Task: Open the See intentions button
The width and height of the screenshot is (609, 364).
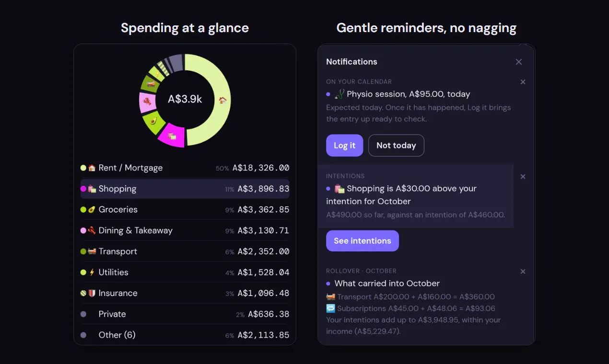Action: pyautogui.click(x=363, y=241)
